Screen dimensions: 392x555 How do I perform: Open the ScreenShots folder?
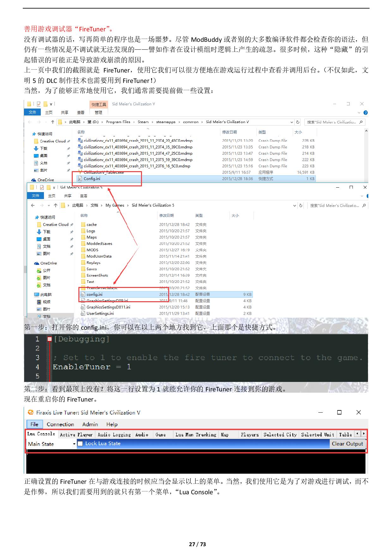pos(97,275)
